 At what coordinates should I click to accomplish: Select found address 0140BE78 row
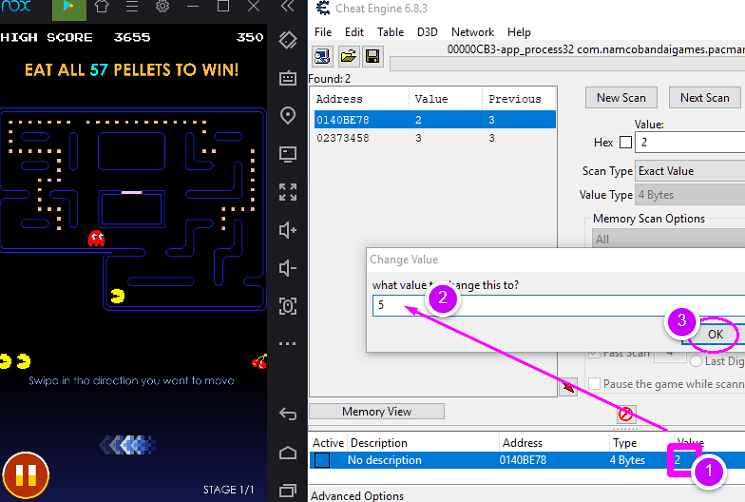(x=435, y=120)
